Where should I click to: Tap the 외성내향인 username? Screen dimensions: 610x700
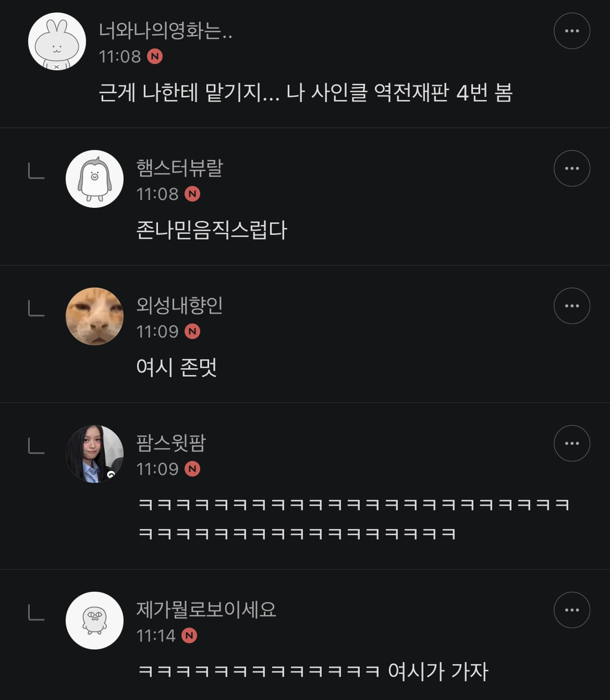tap(179, 306)
